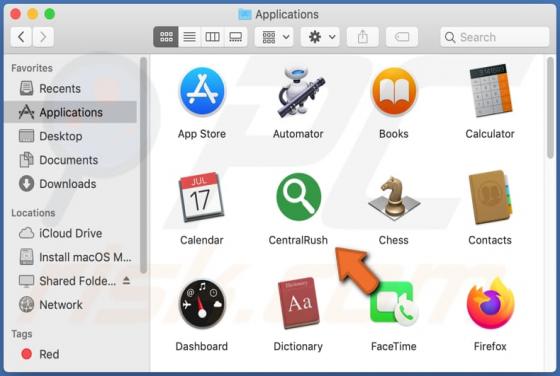The image size is (560, 376).
Task: Zoom the window with green button
Action: point(50,14)
